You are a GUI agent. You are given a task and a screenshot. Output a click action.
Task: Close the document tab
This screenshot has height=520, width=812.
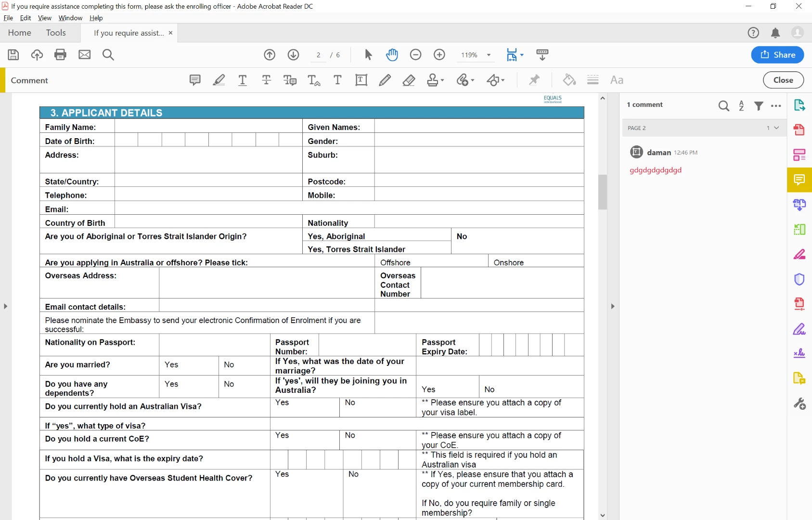170,33
